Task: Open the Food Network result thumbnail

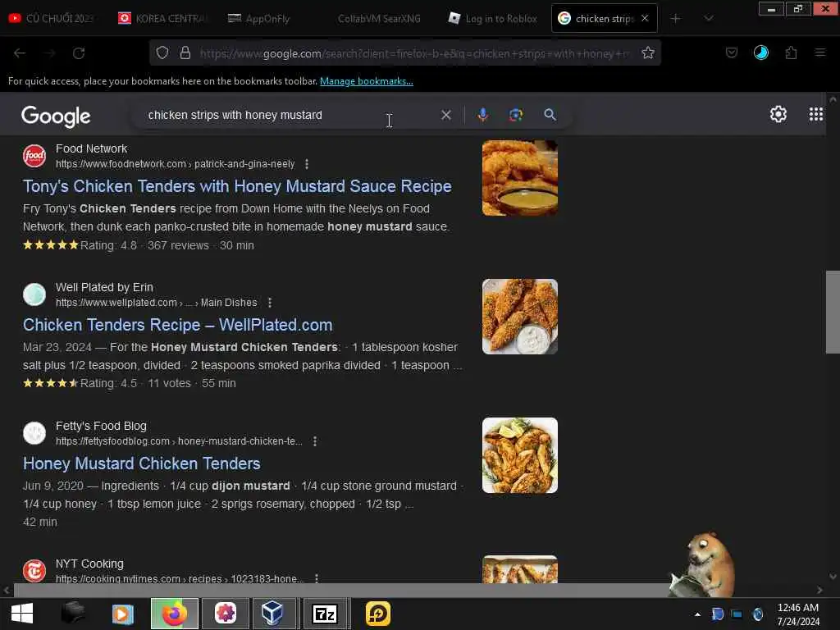Action: click(519, 178)
